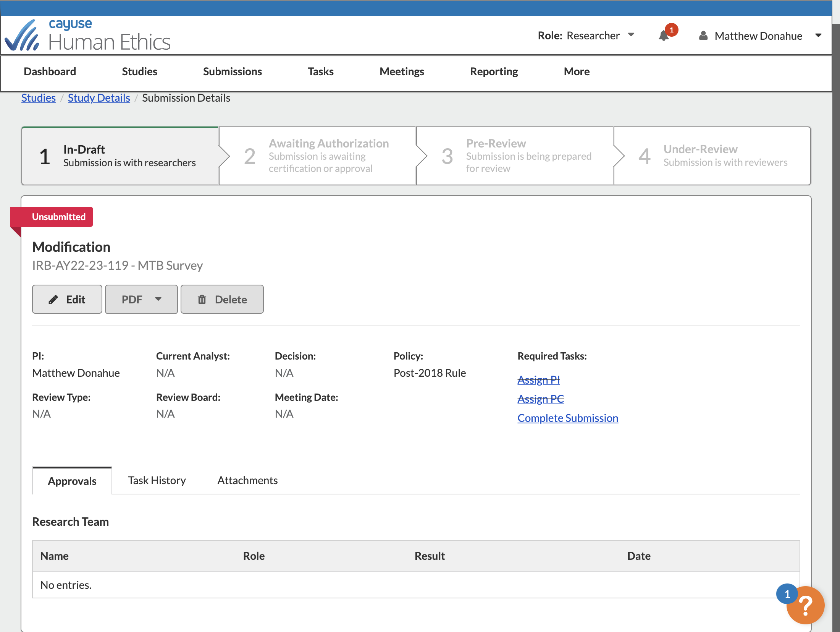Switch to the Task History tab
The height and width of the screenshot is (632, 840).
point(157,480)
